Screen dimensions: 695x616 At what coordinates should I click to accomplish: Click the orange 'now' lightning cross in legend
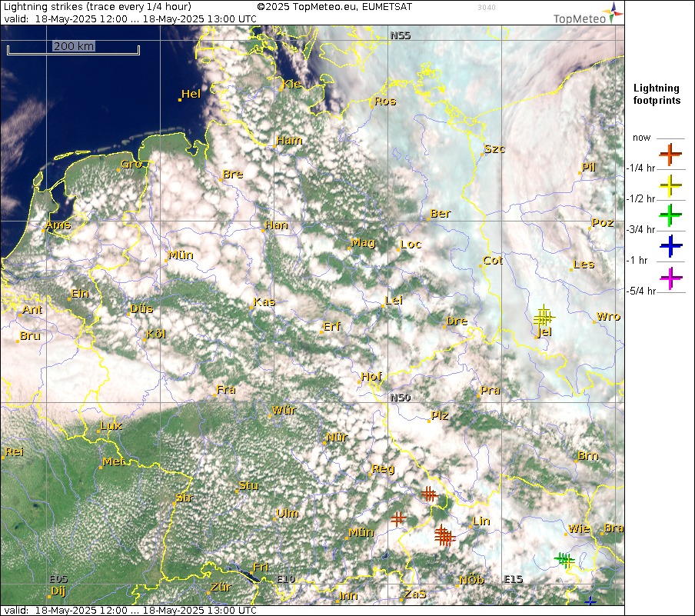(x=670, y=155)
